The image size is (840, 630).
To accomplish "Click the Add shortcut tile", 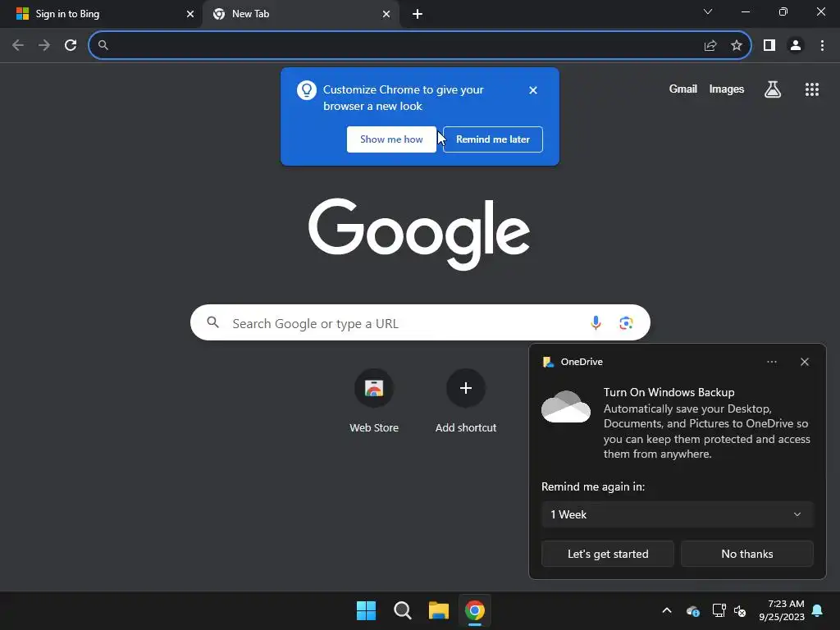I will [x=466, y=402].
